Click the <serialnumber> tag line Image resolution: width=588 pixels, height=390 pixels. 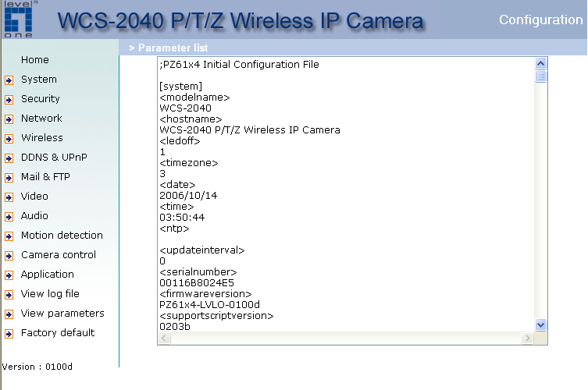click(198, 272)
